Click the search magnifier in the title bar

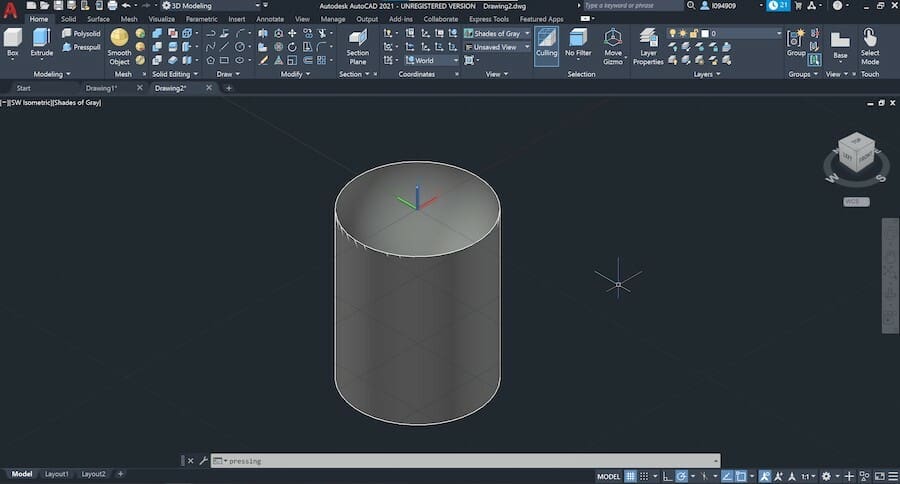pos(691,6)
